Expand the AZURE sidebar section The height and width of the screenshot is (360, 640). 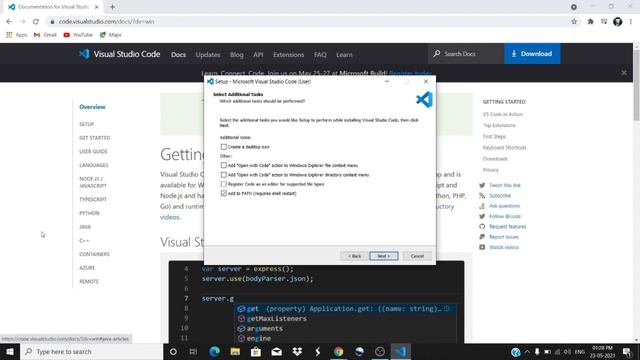(87, 268)
